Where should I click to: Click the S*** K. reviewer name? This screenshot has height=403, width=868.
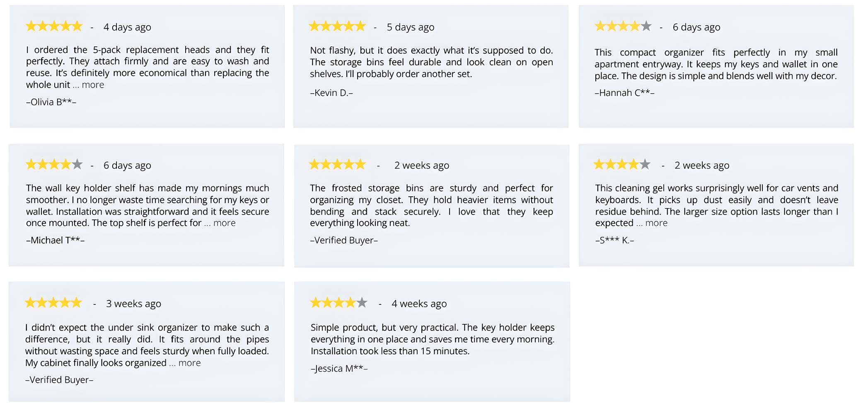pyautogui.click(x=614, y=241)
